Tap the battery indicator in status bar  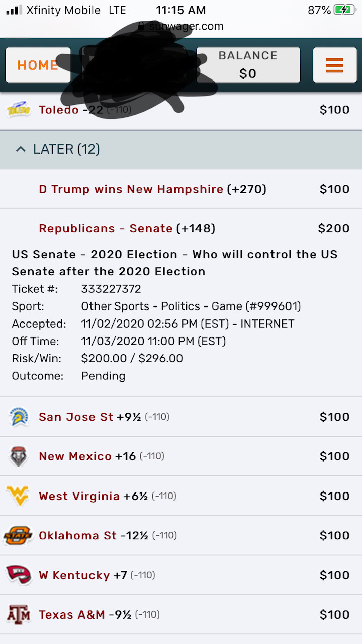[344, 10]
